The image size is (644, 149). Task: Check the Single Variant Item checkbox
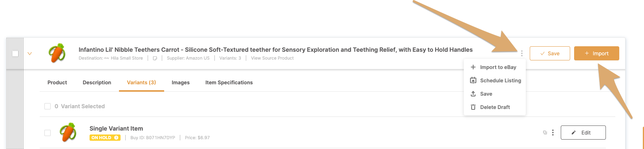coord(48,133)
